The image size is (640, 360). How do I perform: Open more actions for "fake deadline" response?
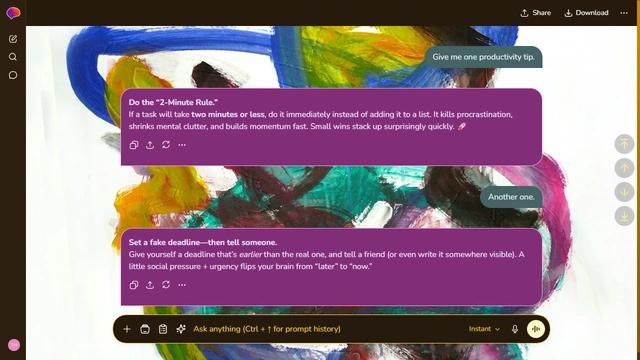click(x=182, y=285)
